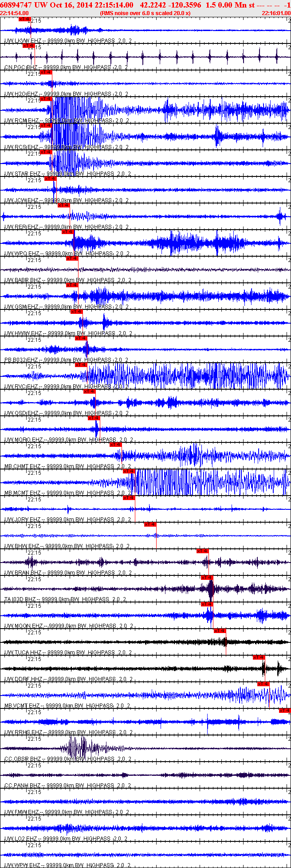Click the 'MB.VCMT EHZ' station label

click(x=23, y=706)
